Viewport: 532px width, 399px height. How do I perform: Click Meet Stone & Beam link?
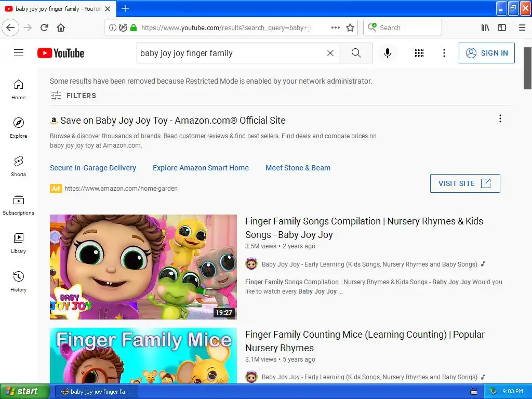298,168
